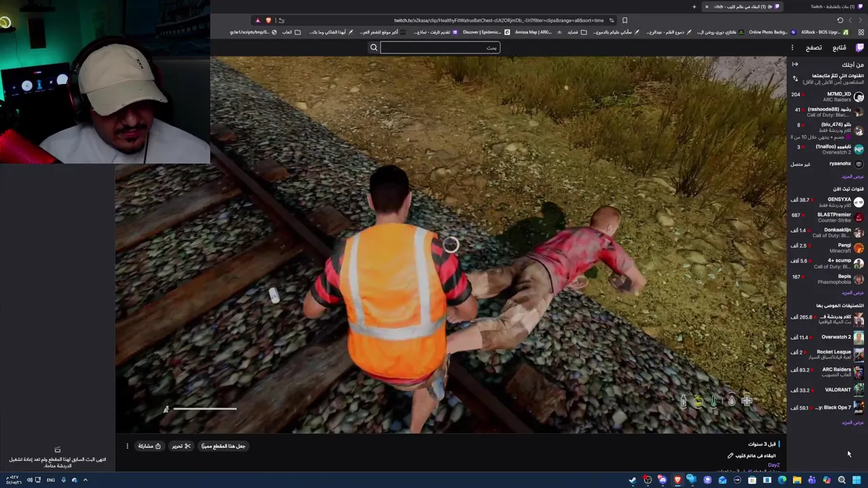Open M7MD_XD channel in sidebar
868x488 pixels.
[x=827, y=96]
